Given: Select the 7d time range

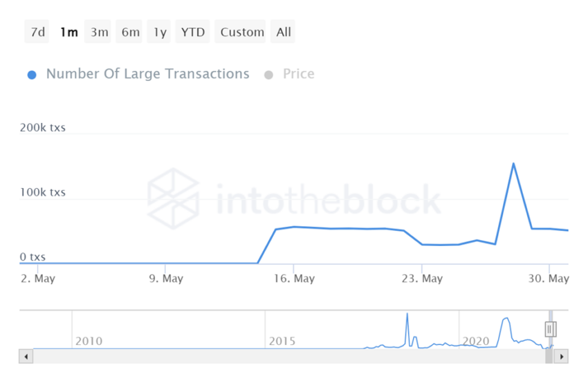Looking at the screenshot, I should click(37, 32).
